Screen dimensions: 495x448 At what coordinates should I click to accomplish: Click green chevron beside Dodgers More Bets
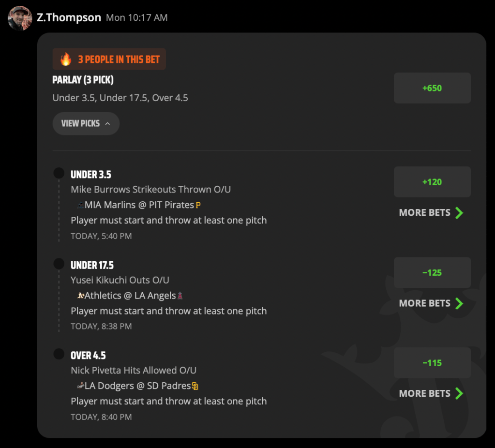pos(459,394)
